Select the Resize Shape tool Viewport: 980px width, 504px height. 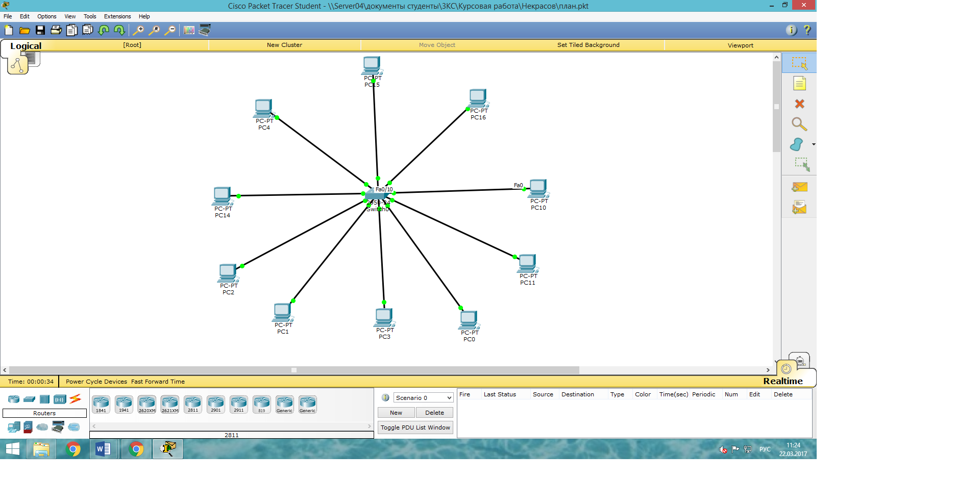coord(801,164)
